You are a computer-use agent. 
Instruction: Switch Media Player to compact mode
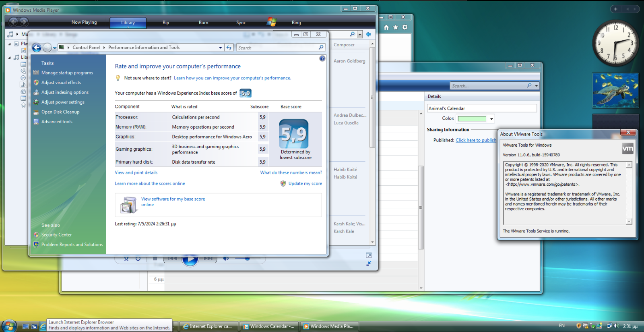click(369, 264)
